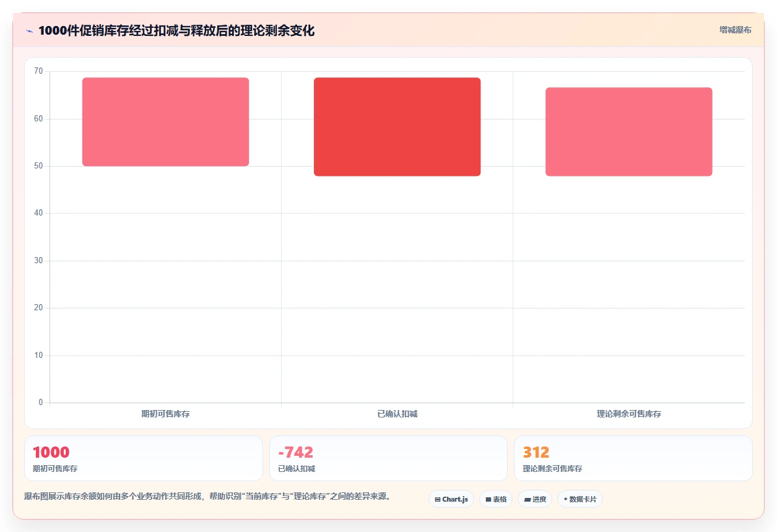Viewport: 777px width, 532px height.
Task: Click the 理论剩余可售库存 caption under 312
Action: pos(552,469)
